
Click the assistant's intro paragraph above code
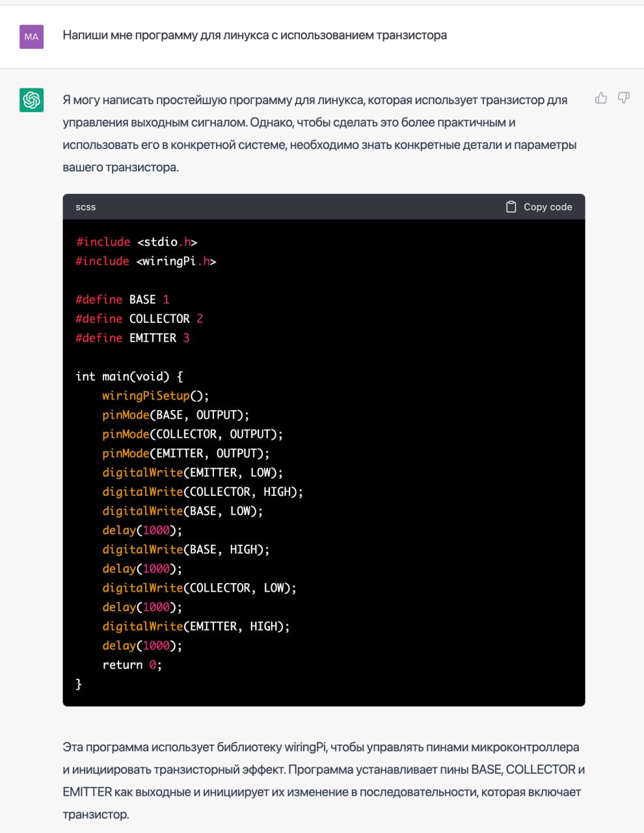pos(319,133)
